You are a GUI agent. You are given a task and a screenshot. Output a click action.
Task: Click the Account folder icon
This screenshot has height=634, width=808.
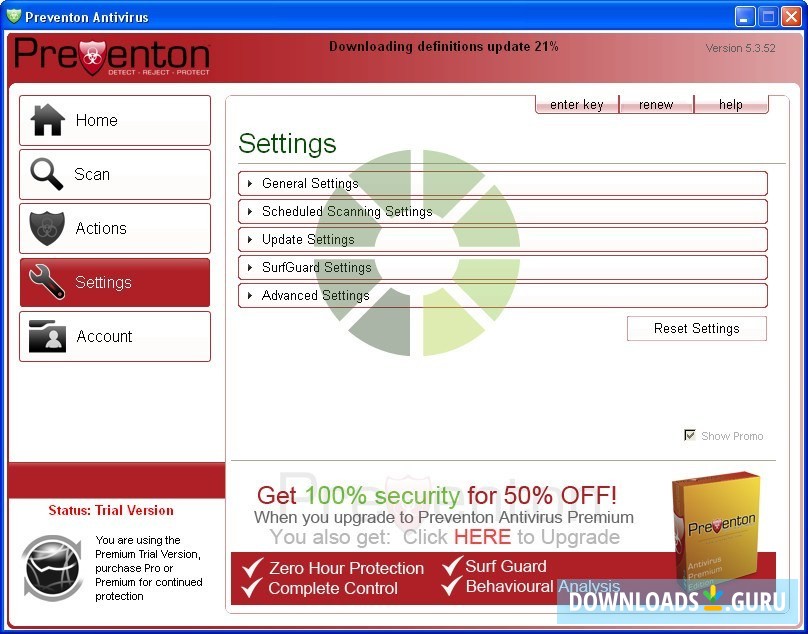click(47, 336)
